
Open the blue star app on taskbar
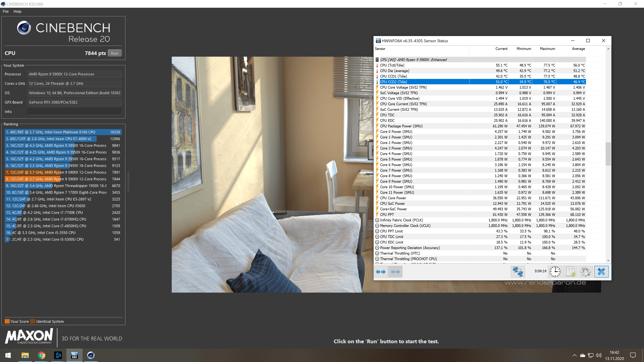tap(58, 355)
